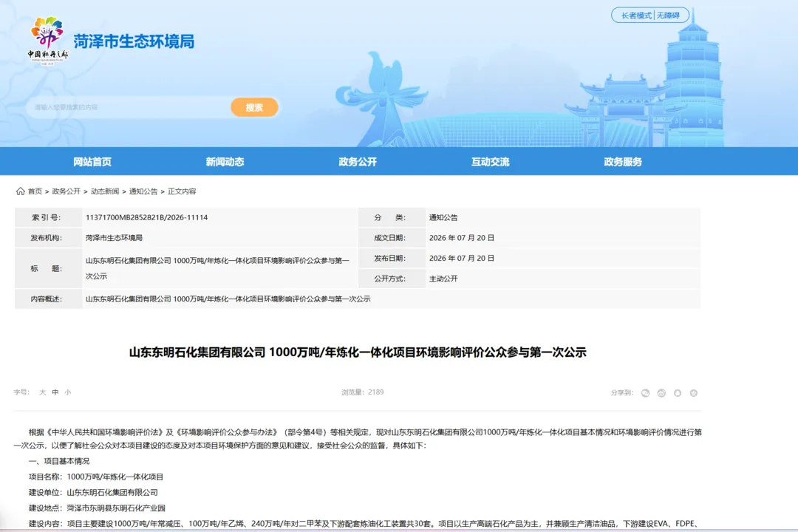Open the 网站首页 nav tab

[92, 161]
